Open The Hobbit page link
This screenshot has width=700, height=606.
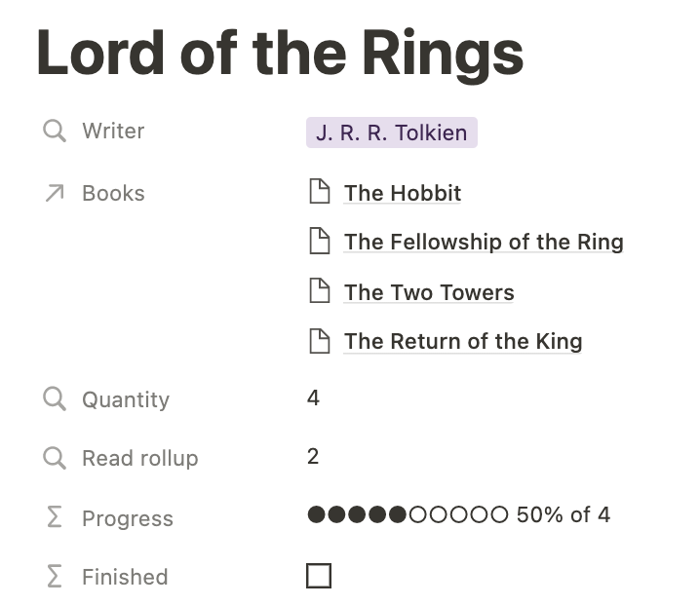point(403,193)
